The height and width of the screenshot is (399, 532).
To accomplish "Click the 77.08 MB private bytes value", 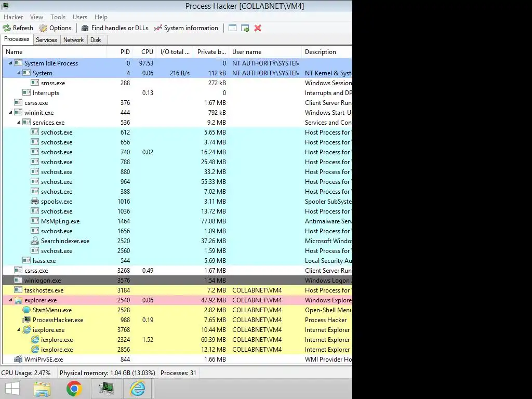I will 214,221.
